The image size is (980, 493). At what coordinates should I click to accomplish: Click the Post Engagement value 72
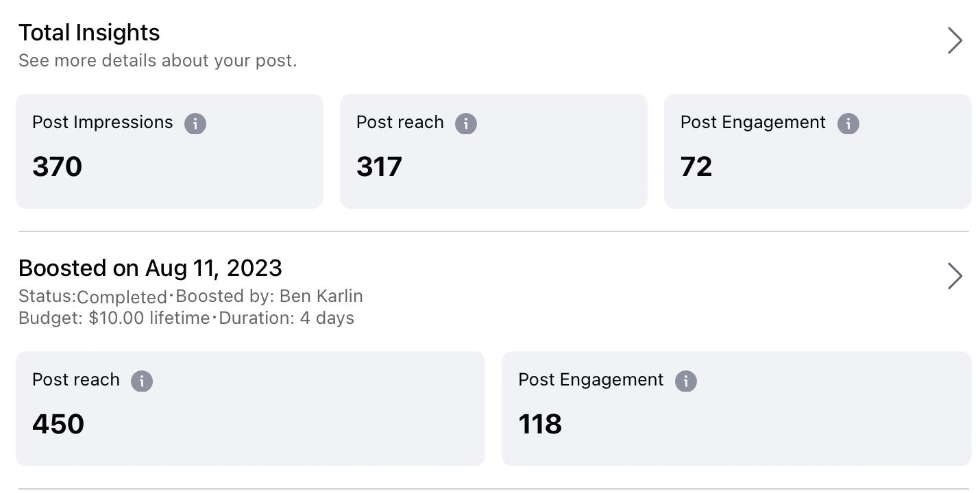tap(696, 166)
